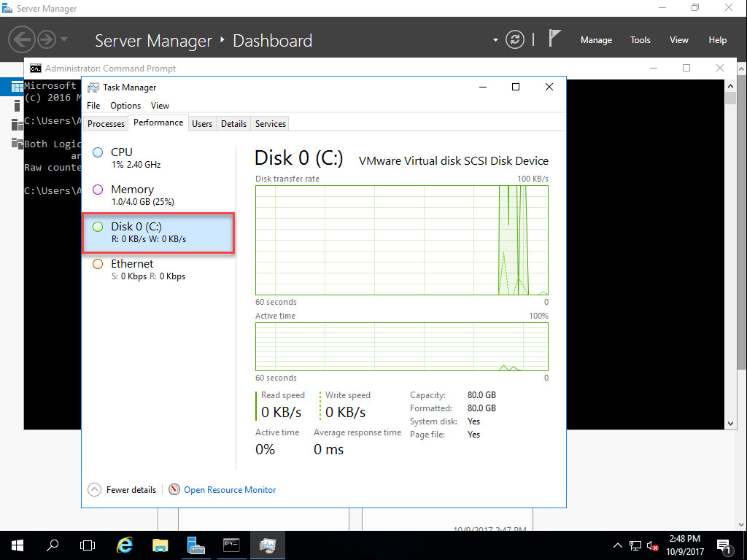Image resolution: width=747 pixels, height=560 pixels.
Task: Open the Tools menu in Server Manager
Action: click(x=640, y=40)
